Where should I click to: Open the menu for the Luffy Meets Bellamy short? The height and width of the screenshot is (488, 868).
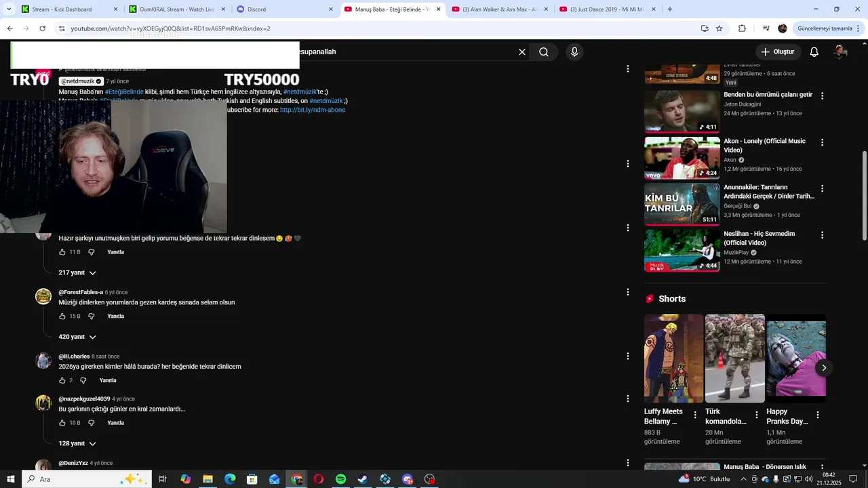pyautogui.click(x=694, y=415)
